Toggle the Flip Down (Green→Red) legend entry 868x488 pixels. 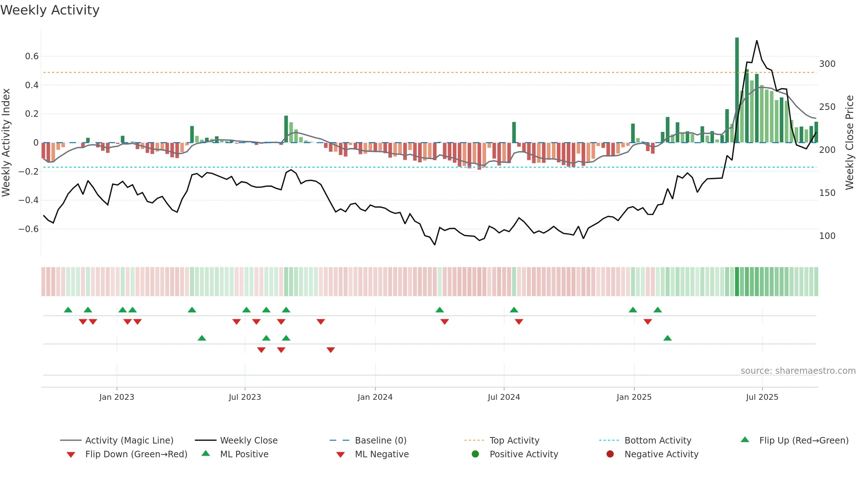127,454
